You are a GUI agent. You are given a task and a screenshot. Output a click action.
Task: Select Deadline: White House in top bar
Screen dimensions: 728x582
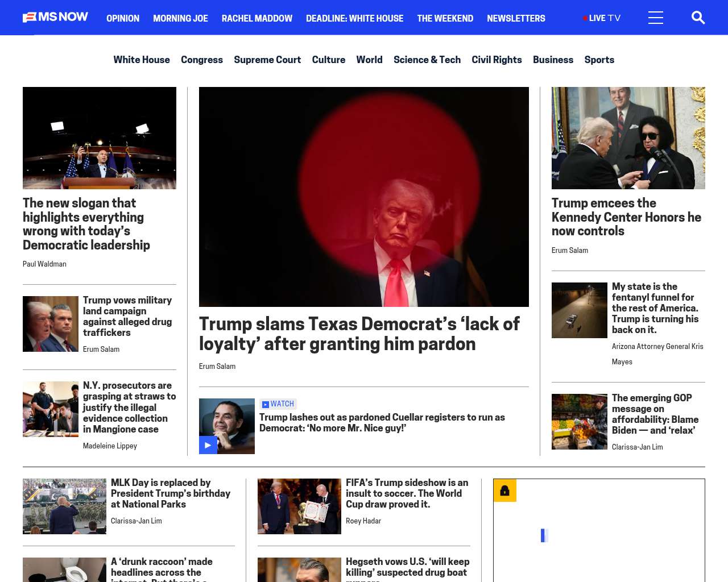click(x=354, y=18)
